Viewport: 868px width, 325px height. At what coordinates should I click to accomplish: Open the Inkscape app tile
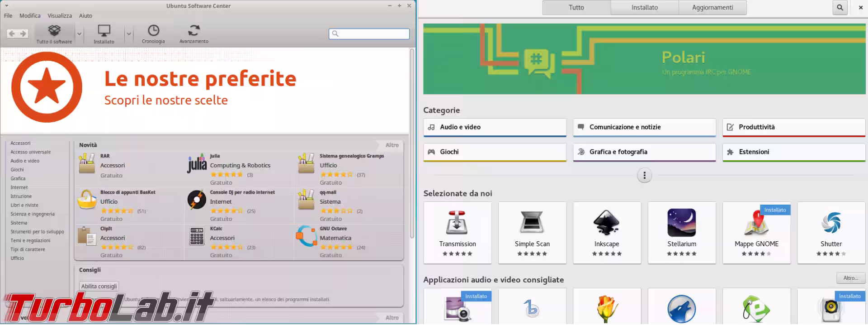click(x=607, y=233)
